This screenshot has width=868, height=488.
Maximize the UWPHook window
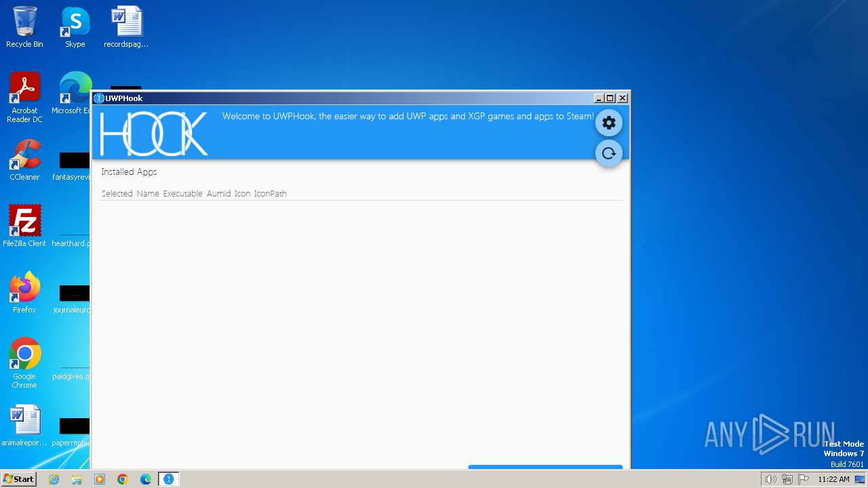tap(610, 98)
